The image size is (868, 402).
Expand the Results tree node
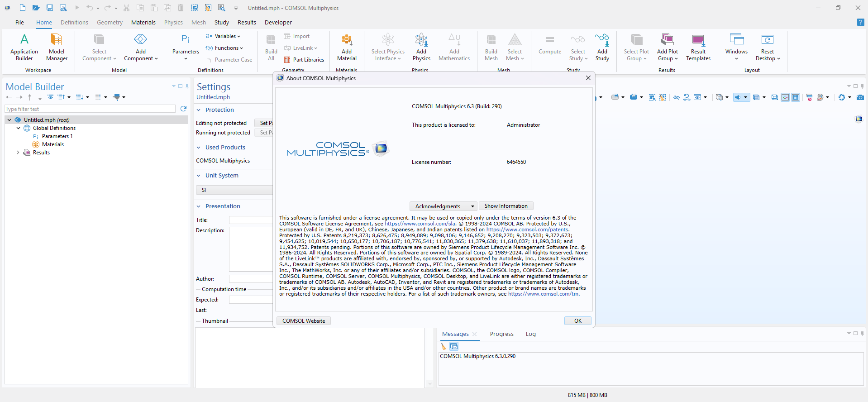click(x=18, y=153)
